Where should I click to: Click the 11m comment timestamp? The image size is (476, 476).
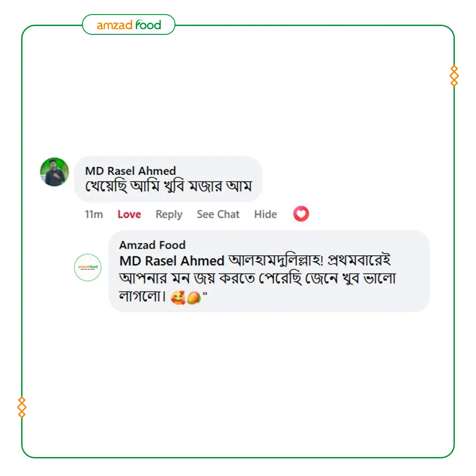tap(94, 214)
